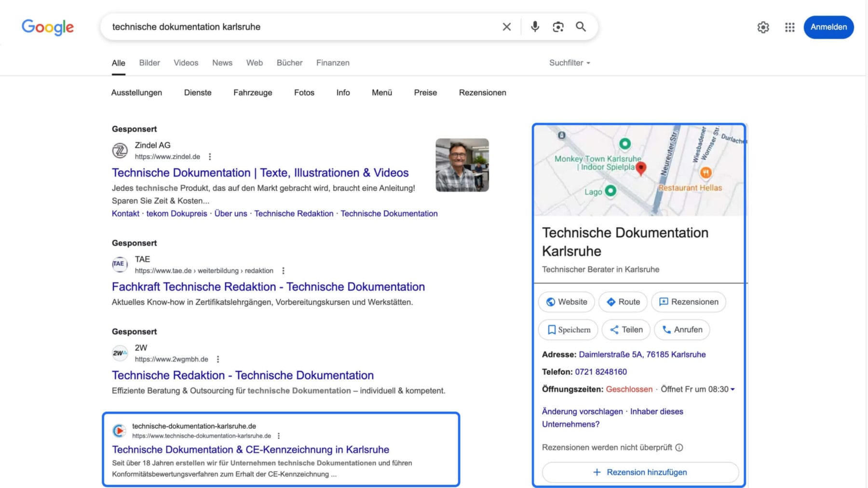This screenshot has width=868, height=488.
Task: Open the three-dot menu on the Zindel AG result
Action: pyautogui.click(x=210, y=156)
